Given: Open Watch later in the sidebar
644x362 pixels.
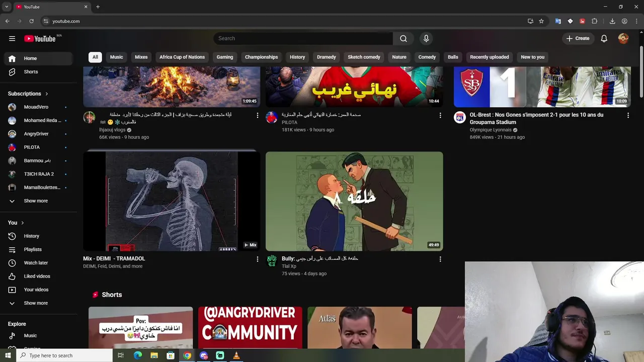Looking at the screenshot, I should [38, 263].
